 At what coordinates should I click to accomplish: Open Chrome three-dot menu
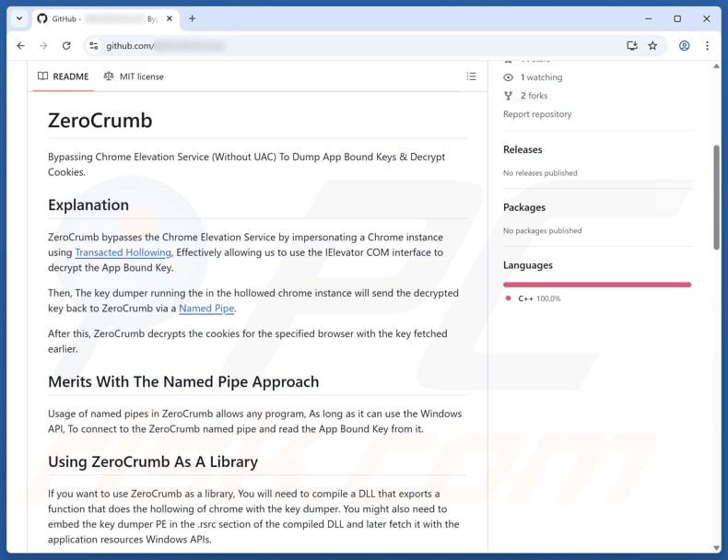pyautogui.click(x=707, y=45)
